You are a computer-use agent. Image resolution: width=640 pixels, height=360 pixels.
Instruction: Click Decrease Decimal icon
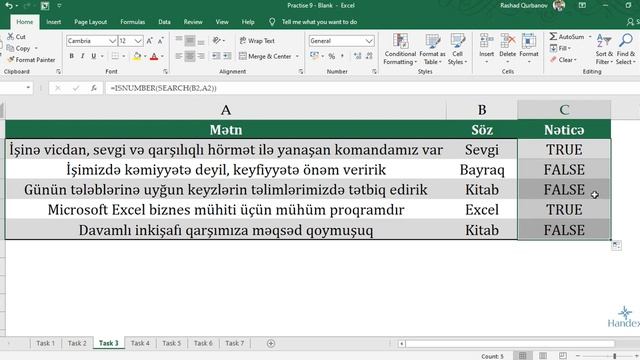coord(369,56)
